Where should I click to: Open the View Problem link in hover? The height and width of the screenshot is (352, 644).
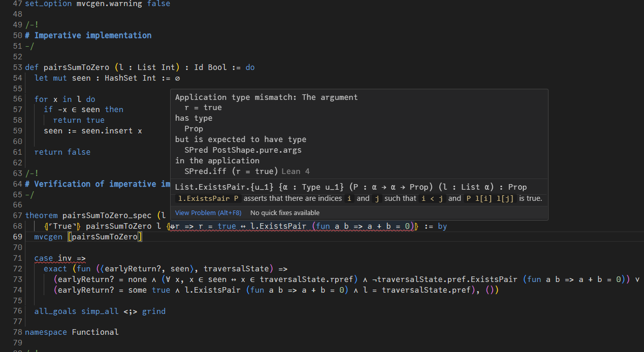pyautogui.click(x=208, y=213)
